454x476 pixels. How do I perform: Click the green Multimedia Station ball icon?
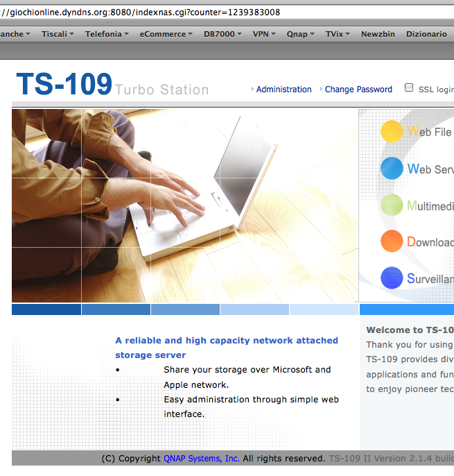pyautogui.click(x=392, y=205)
